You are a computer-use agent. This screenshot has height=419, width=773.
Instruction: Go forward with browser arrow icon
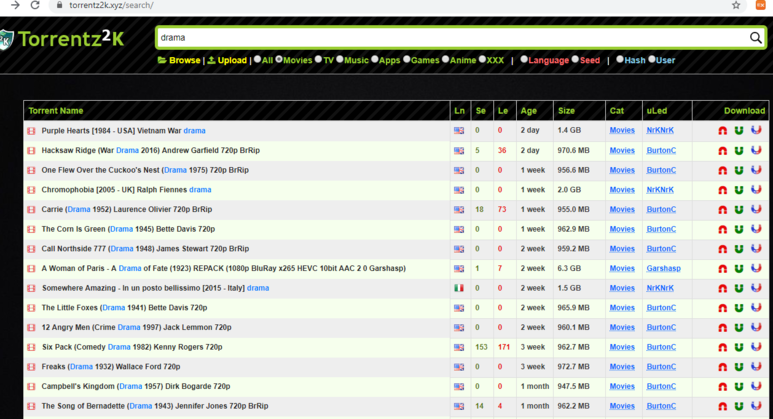(x=15, y=5)
